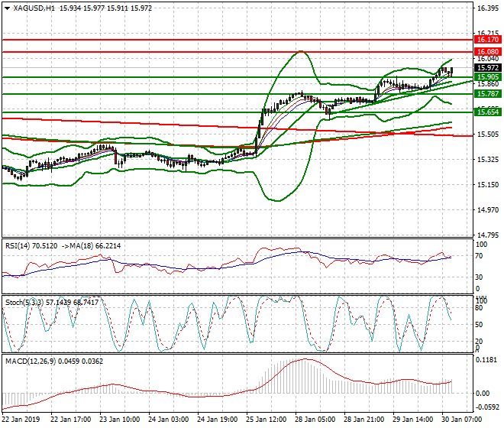
Task: Select the green 15.654 support level label
Action: point(488,112)
